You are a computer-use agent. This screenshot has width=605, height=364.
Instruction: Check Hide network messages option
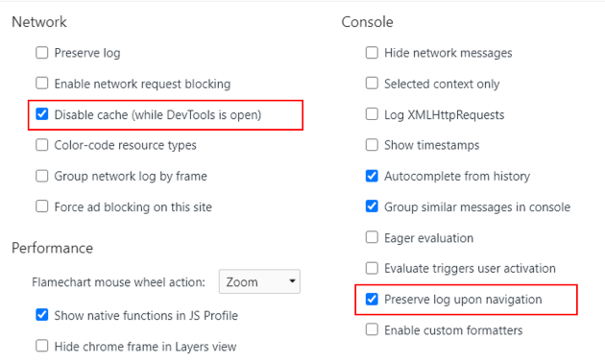(x=372, y=53)
